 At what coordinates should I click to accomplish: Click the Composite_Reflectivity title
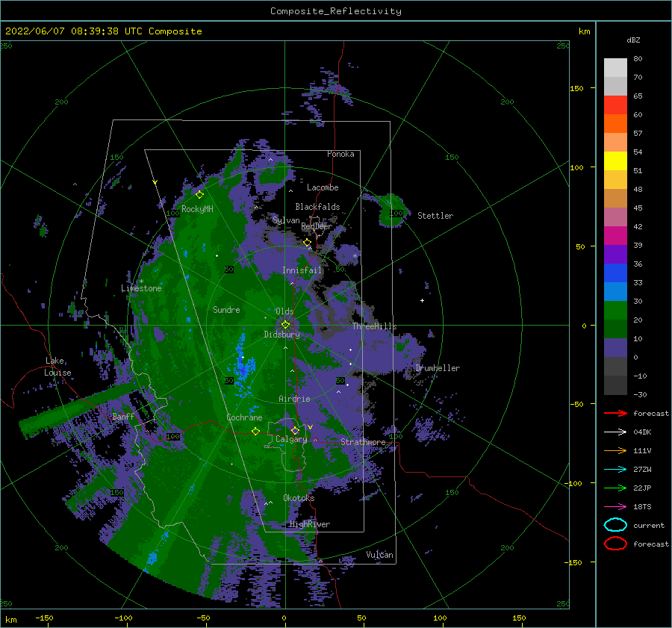pos(336,11)
